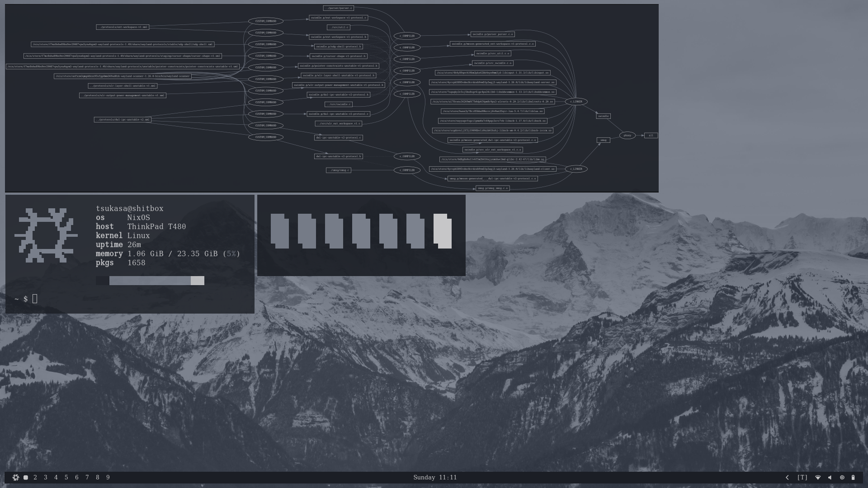Screen dimensions: 868x488
Task: Click the phony ellipse node
Action: point(627,135)
